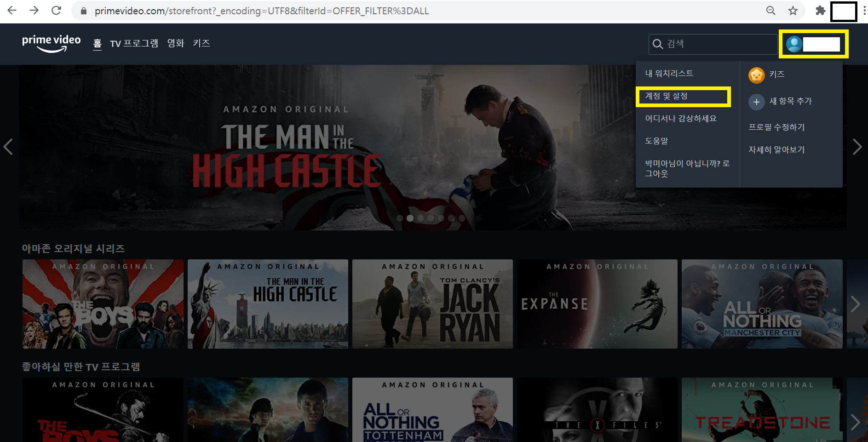
Task: Go forward using browser forward arrow
Action: coord(34,10)
